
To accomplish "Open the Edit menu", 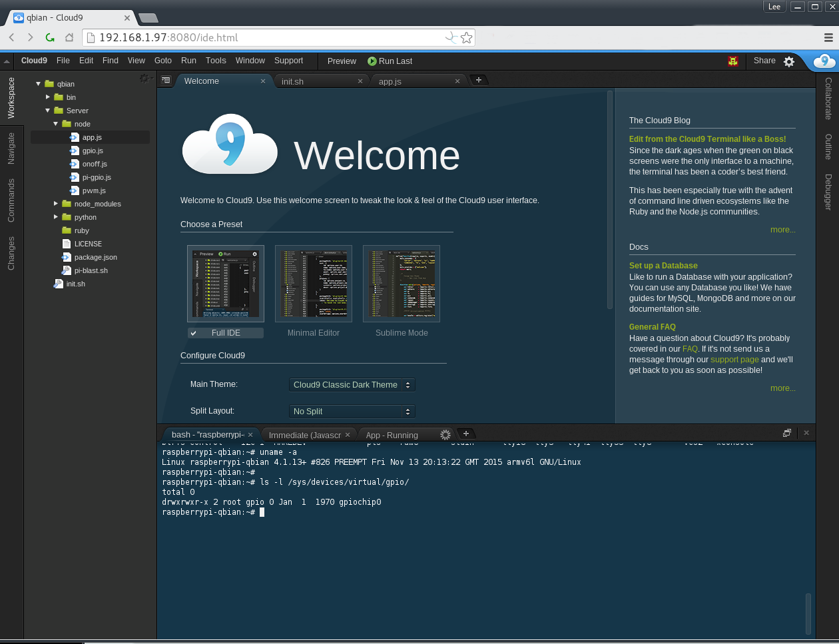I will point(87,61).
